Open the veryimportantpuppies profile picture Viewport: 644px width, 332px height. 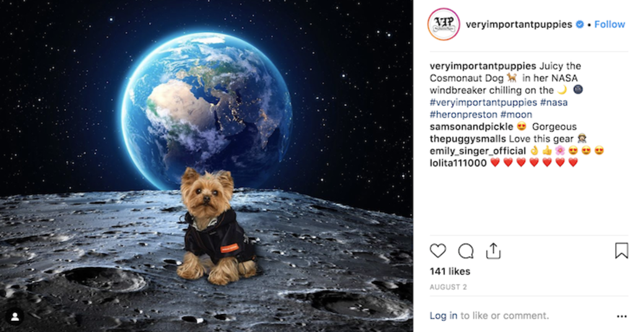tap(443, 24)
